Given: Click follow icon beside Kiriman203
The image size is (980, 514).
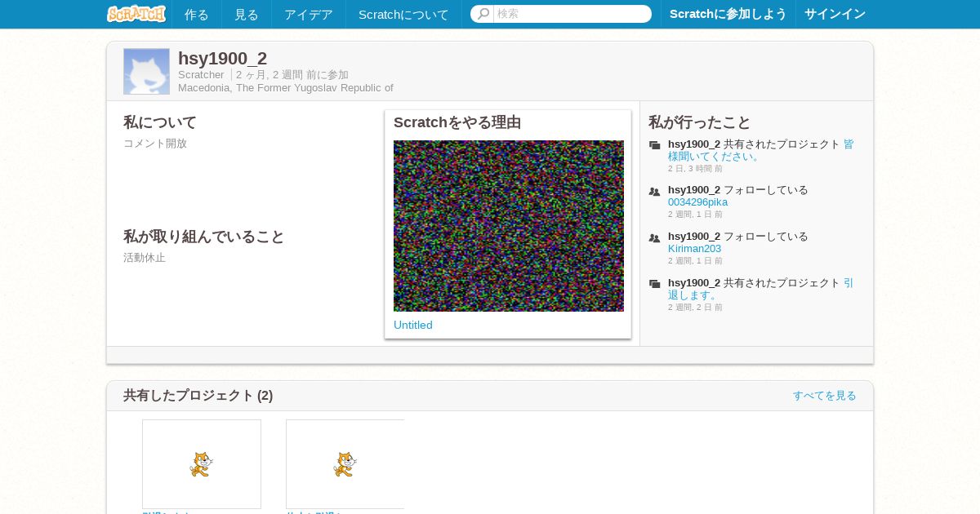Looking at the screenshot, I should click(x=655, y=238).
